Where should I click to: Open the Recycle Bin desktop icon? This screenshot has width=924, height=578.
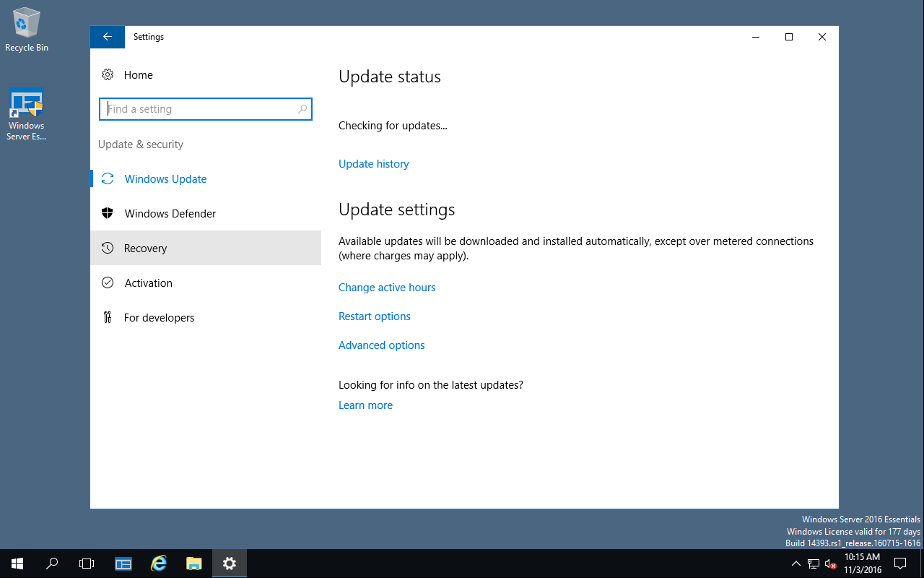[27, 30]
